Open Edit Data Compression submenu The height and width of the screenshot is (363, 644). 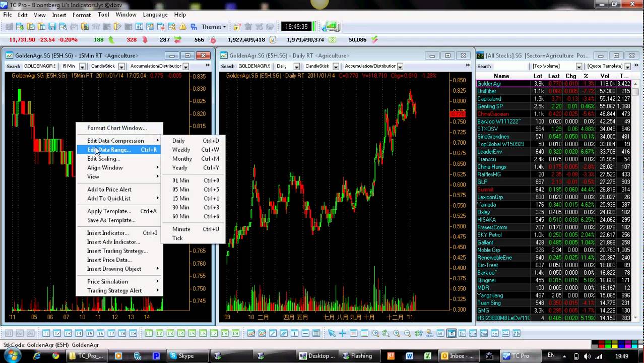[x=119, y=141]
